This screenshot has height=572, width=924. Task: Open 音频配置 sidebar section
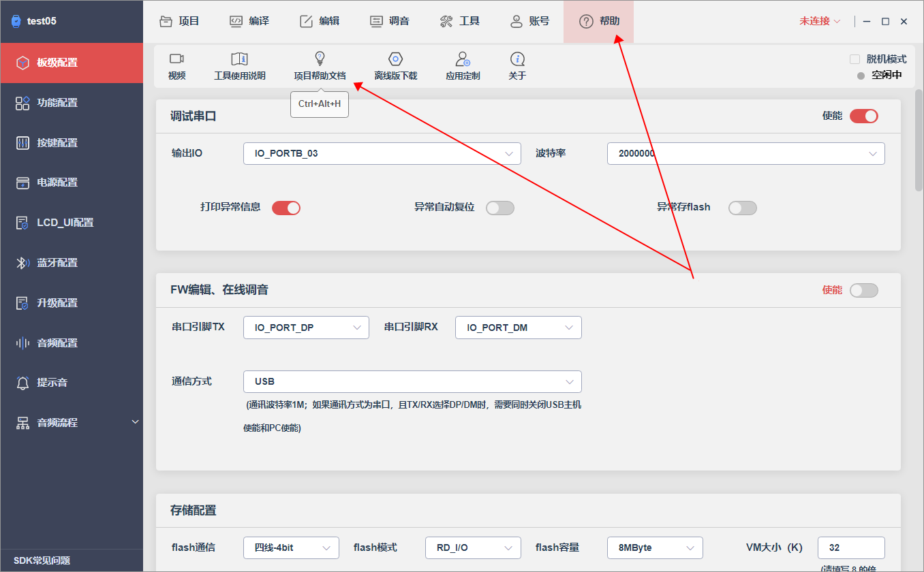pos(72,343)
